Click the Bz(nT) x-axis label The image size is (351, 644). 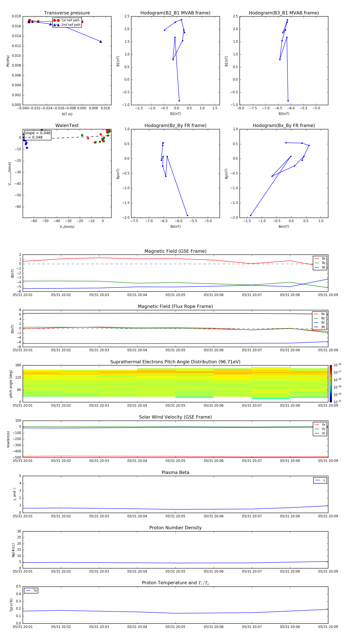[175, 227]
